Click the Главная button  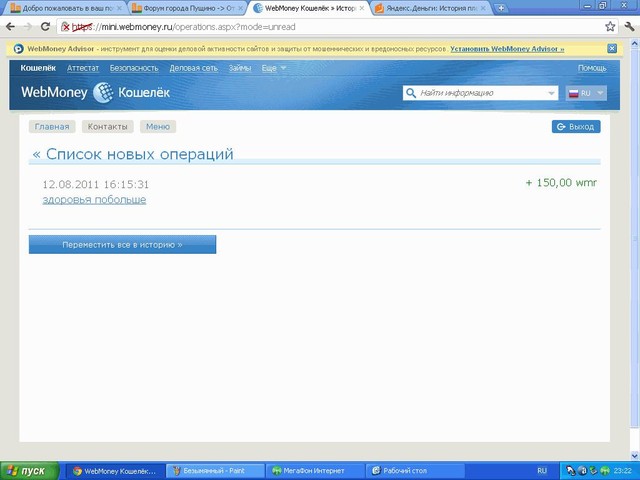[x=52, y=127]
